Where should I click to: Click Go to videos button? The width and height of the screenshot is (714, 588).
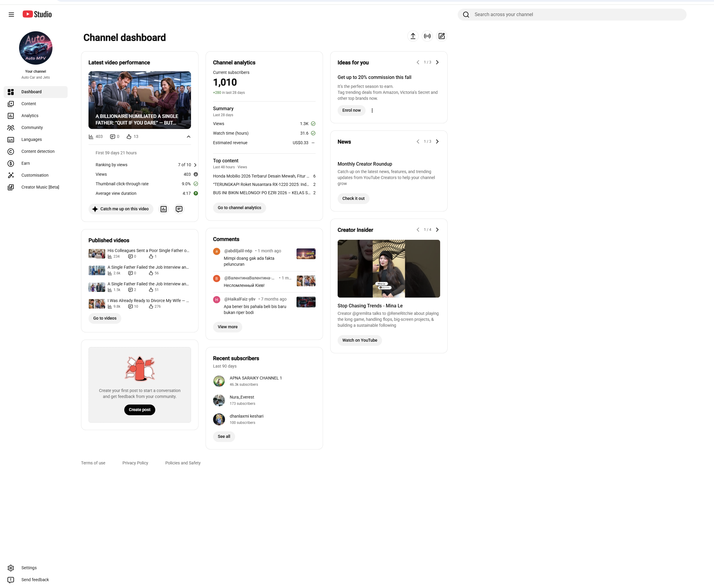[x=105, y=318]
